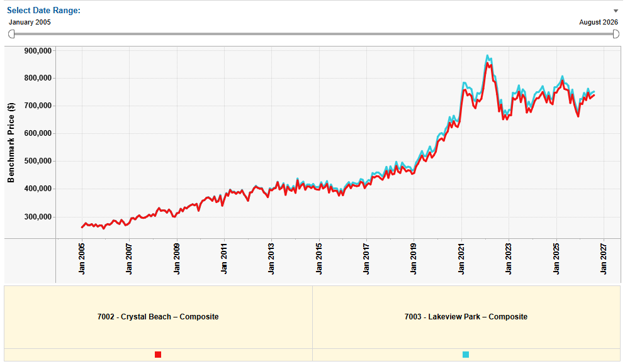Click the left date range slider handle
This screenshot has width=625, height=364.
pos(11,34)
